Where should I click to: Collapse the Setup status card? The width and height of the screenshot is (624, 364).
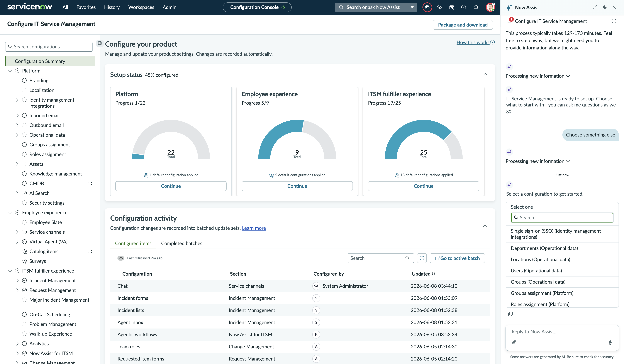pos(485,74)
